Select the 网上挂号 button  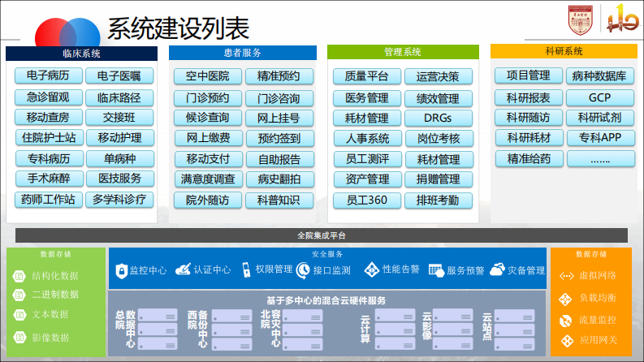(x=279, y=119)
